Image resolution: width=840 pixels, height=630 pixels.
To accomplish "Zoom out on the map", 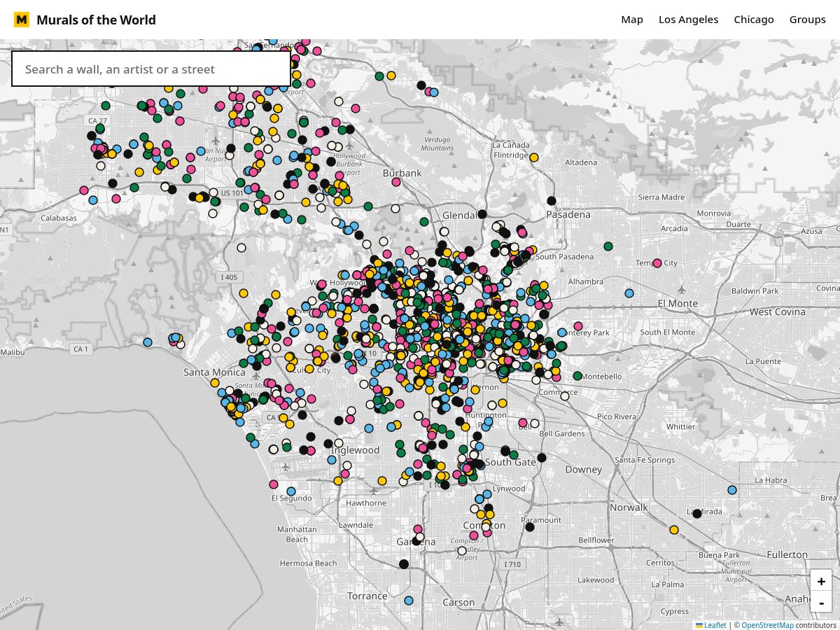I will (821, 602).
